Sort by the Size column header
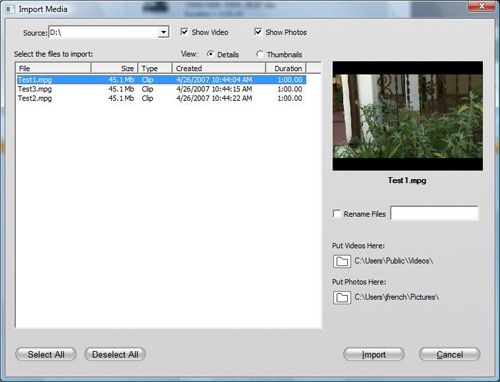Viewport: 500px width, 382px height. (x=114, y=68)
